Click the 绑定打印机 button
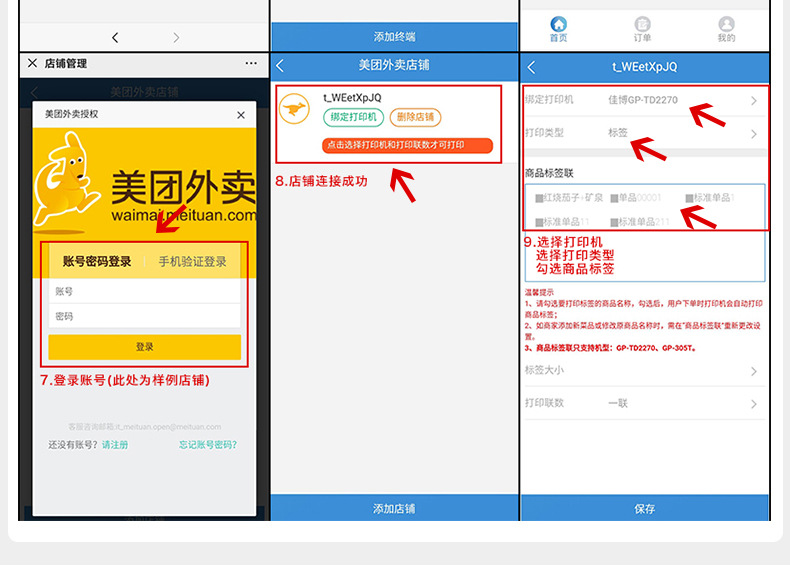 (x=353, y=117)
